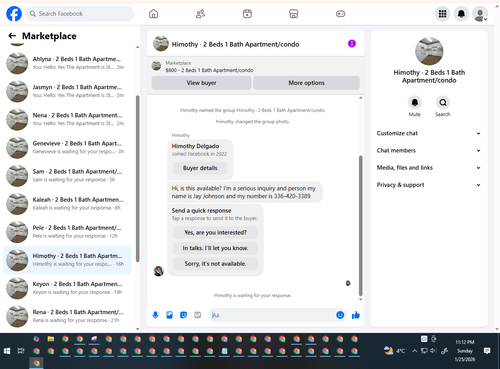Click the chat messages scrollbar

click(x=360, y=226)
